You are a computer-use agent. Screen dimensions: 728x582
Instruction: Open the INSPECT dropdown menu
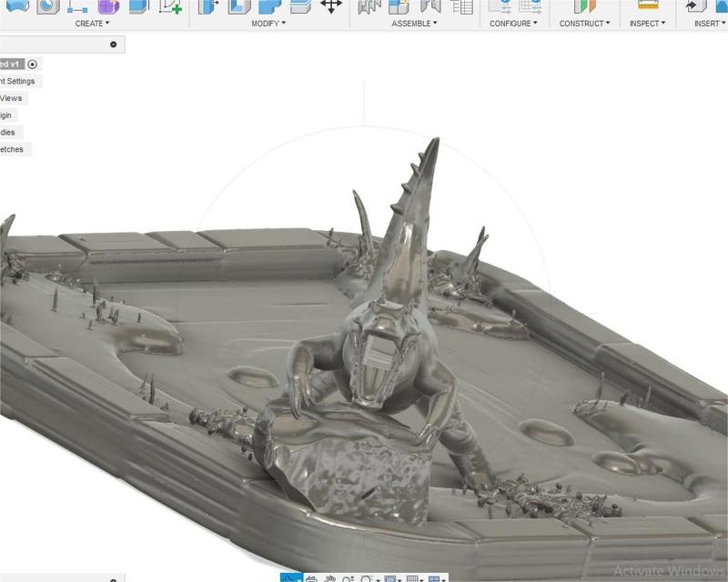pyautogui.click(x=647, y=24)
